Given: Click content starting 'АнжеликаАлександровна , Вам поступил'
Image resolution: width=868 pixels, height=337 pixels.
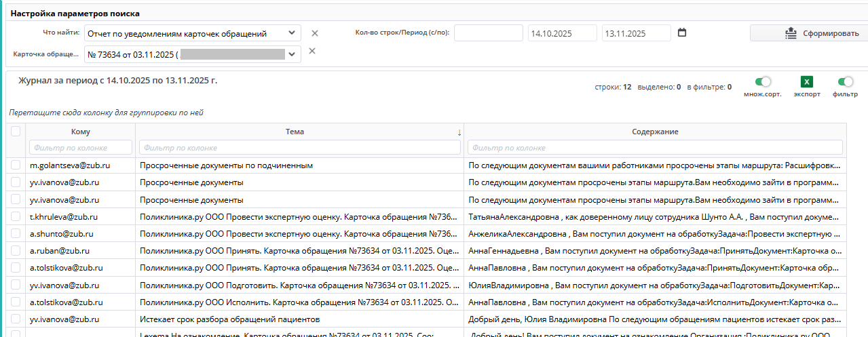Looking at the screenshot, I should [656, 233].
